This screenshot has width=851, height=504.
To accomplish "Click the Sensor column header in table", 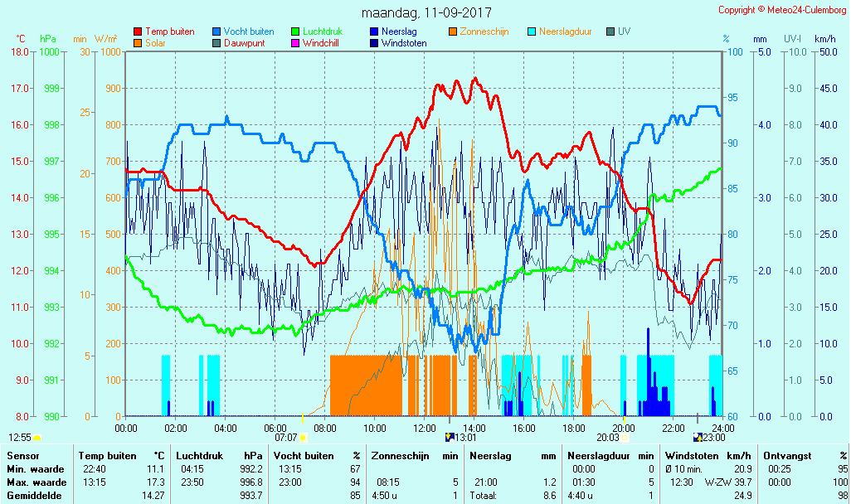I will [22, 456].
